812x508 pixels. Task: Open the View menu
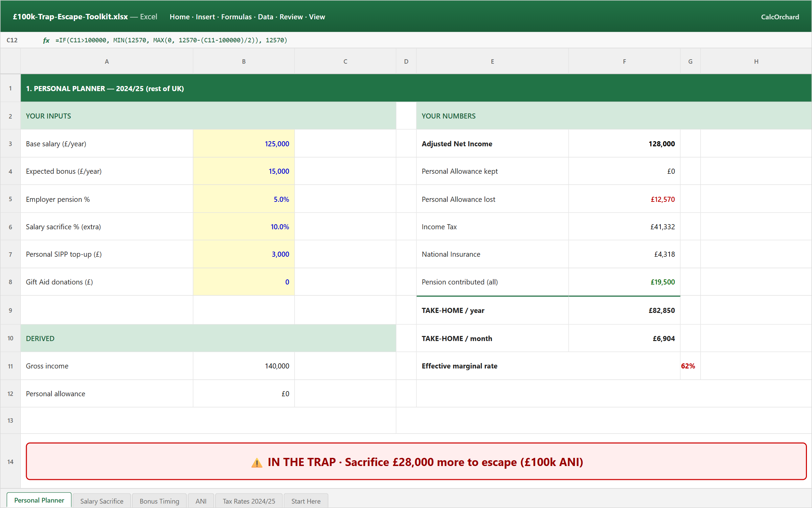(317, 17)
